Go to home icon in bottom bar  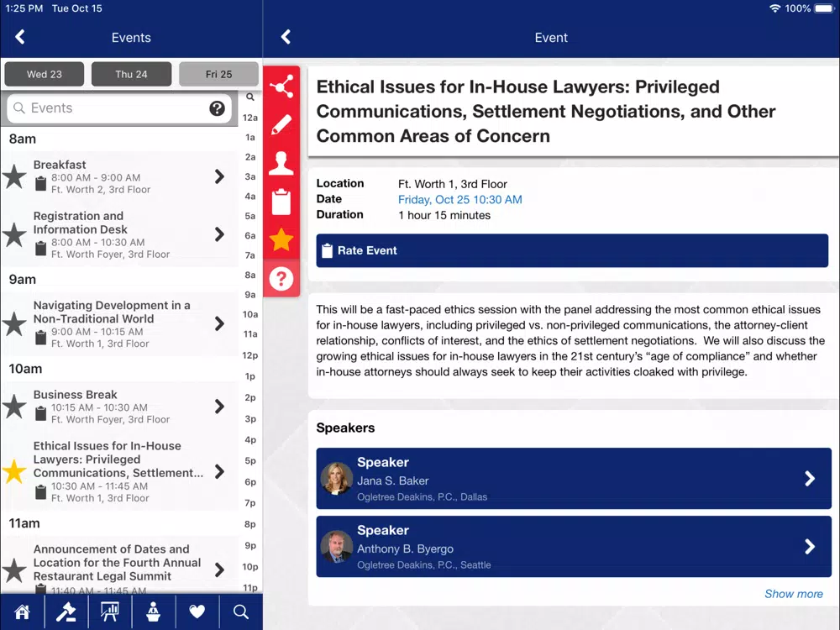point(22,612)
